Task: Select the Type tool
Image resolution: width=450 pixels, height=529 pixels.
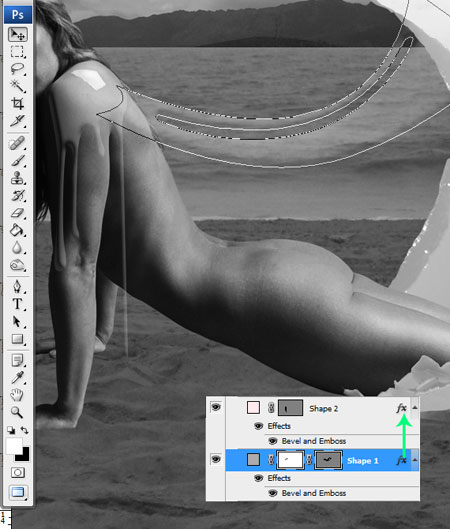Action: coord(18,304)
